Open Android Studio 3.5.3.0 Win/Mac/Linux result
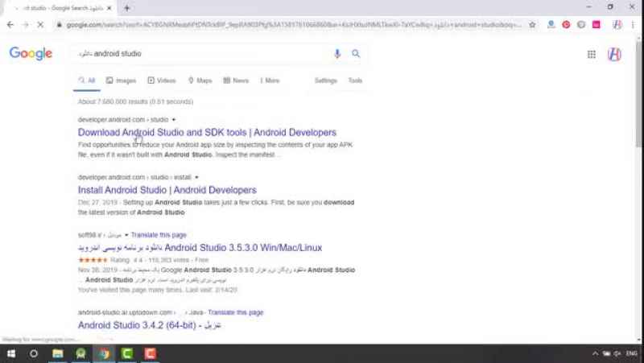Viewport: 644px width, 363px height. click(200, 248)
